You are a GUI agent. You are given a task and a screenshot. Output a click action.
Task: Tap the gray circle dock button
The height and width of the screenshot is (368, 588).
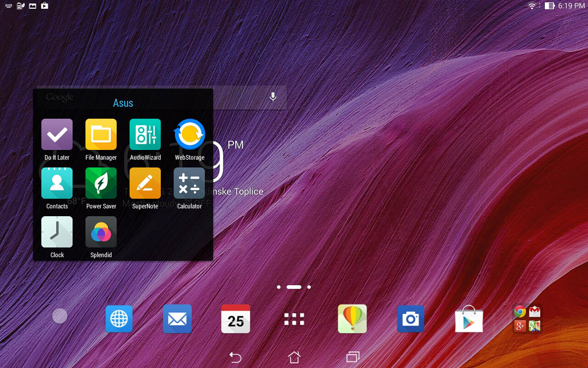(x=60, y=316)
